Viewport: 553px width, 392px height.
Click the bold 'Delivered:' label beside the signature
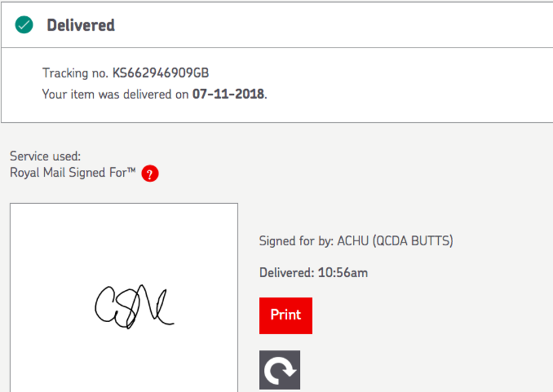(286, 273)
